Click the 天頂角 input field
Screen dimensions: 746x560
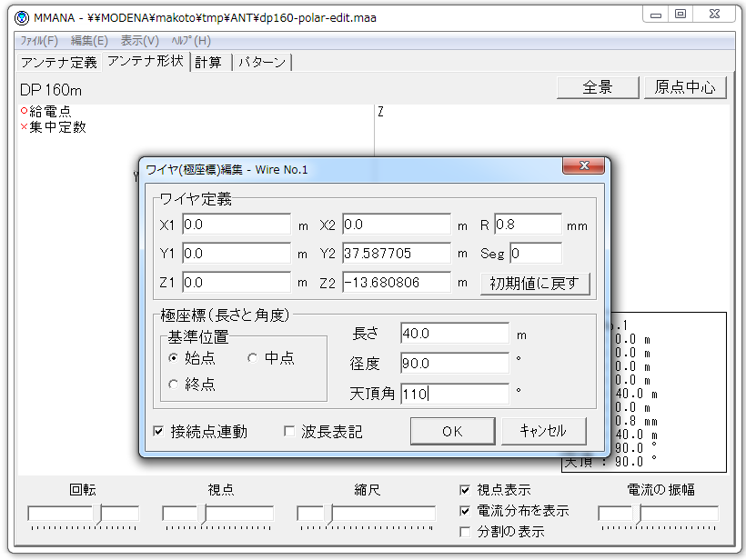pos(454,394)
